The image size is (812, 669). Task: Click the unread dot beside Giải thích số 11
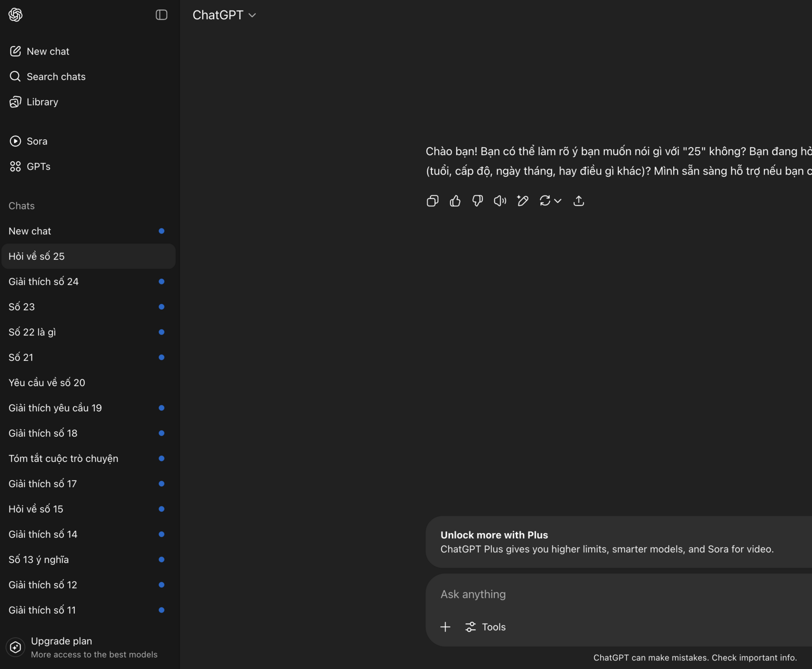coord(162,610)
